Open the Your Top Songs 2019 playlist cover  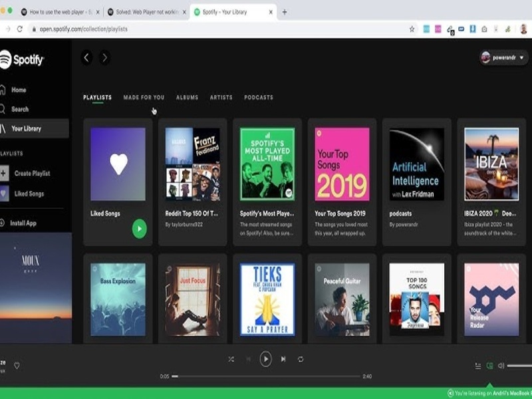(x=342, y=164)
